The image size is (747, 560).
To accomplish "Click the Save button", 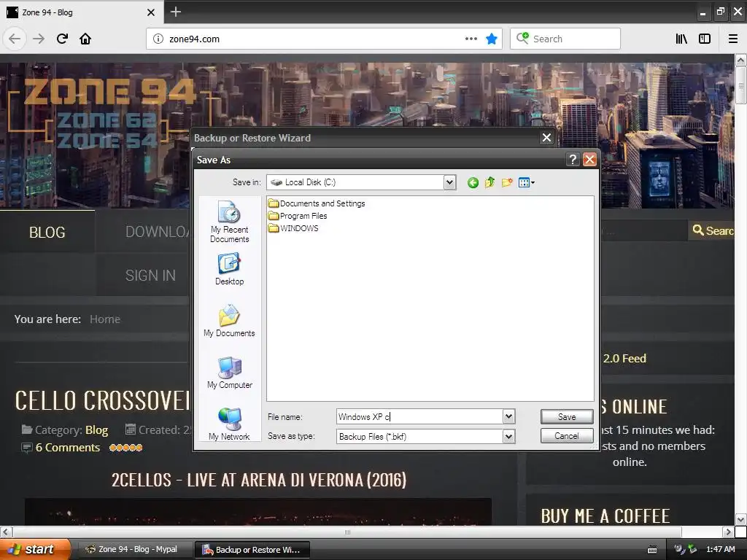I will [567, 416].
